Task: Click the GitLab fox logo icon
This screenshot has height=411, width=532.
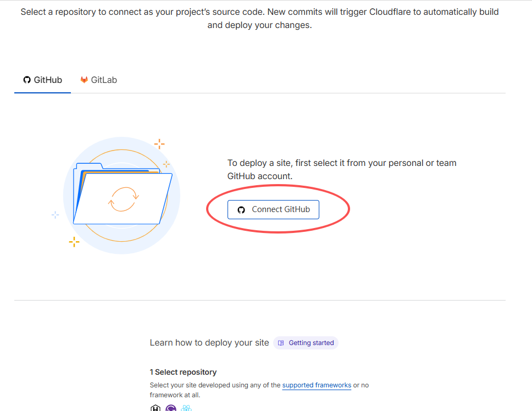Action: coord(84,80)
